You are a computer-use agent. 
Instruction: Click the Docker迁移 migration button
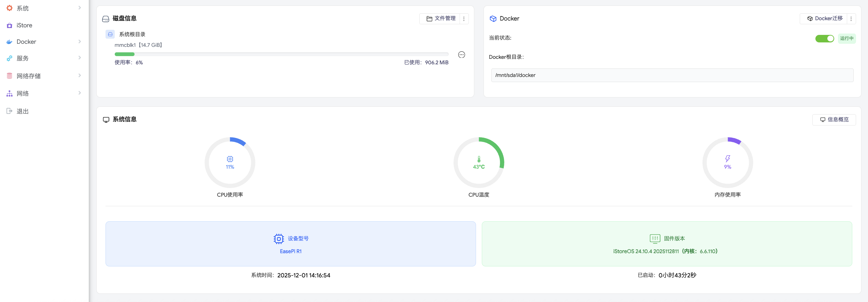[x=825, y=18]
